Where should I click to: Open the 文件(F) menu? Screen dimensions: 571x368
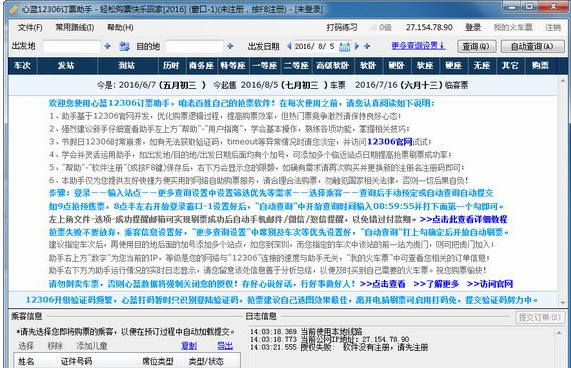pyautogui.click(x=30, y=27)
